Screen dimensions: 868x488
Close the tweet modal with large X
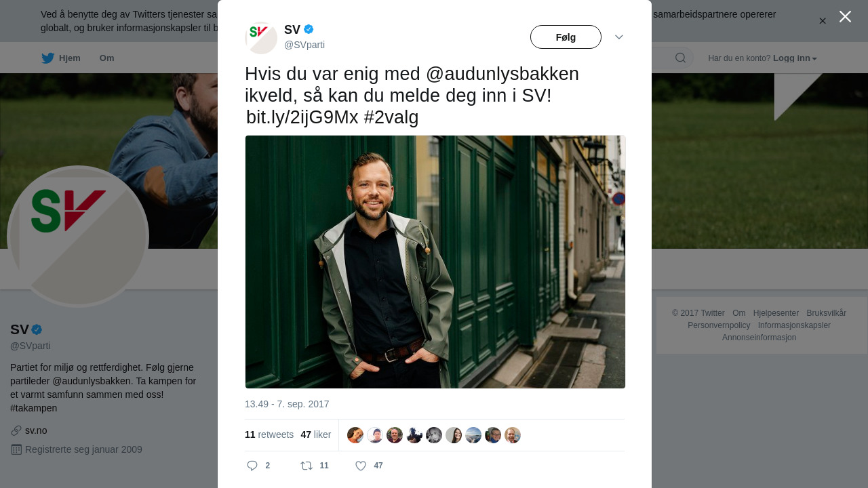[845, 16]
